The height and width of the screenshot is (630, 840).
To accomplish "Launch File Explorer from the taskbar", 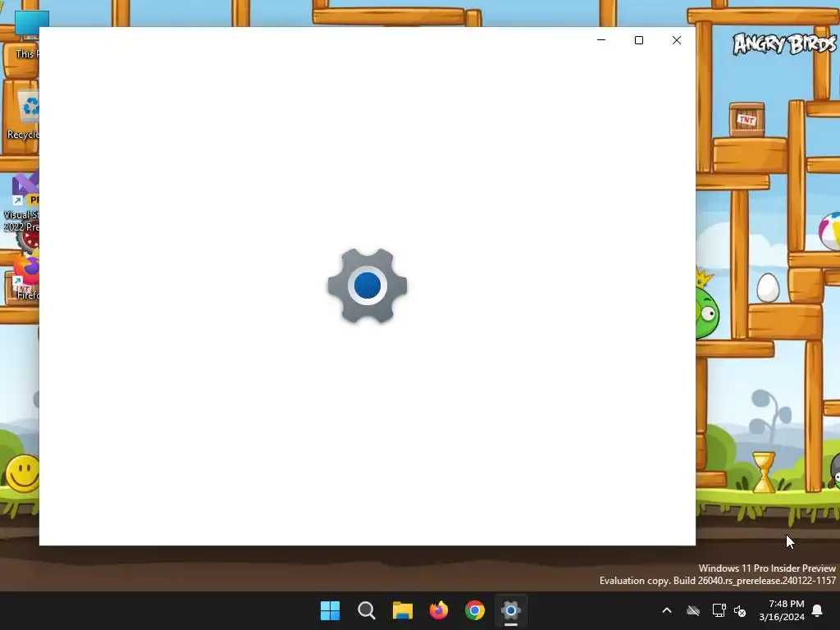I will (402, 610).
